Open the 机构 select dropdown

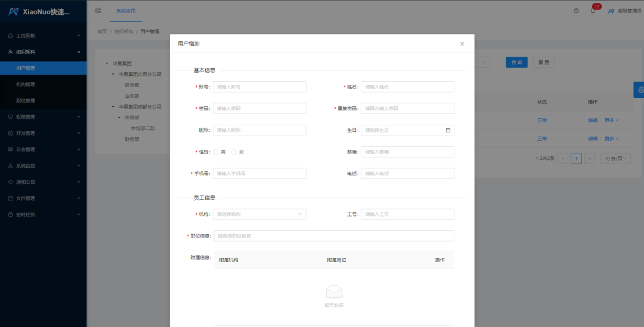(x=259, y=214)
